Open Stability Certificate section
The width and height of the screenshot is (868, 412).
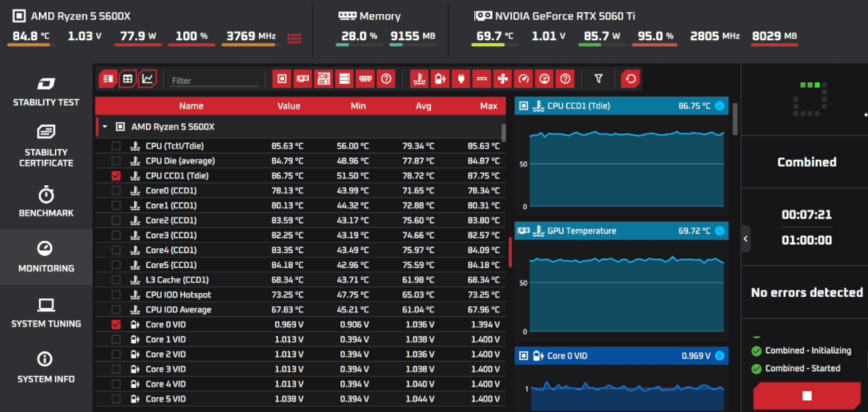click(46, 146)
